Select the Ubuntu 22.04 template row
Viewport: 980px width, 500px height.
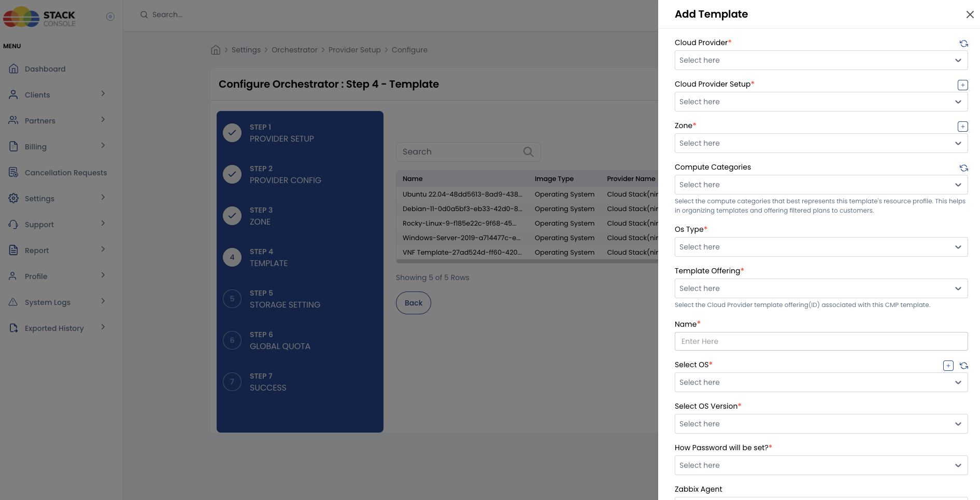(x=527, y=194)
